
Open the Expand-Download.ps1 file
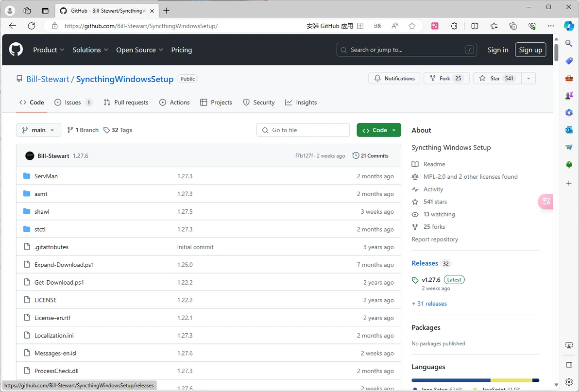[x=64, y=265]
